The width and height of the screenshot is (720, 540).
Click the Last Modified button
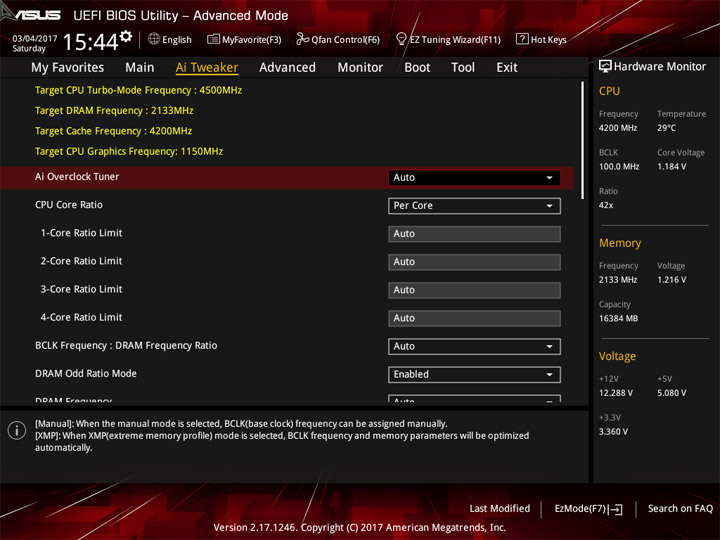[500, 508]
